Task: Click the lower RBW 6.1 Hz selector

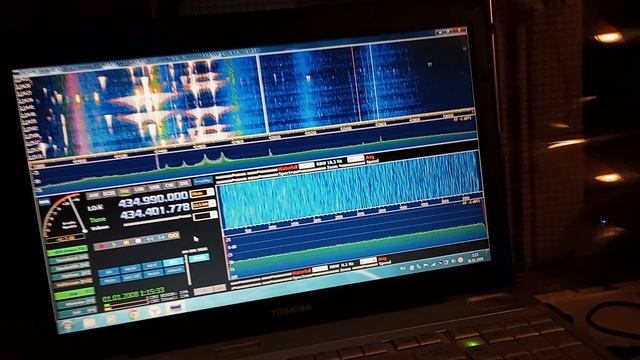Action: [342, 265]
